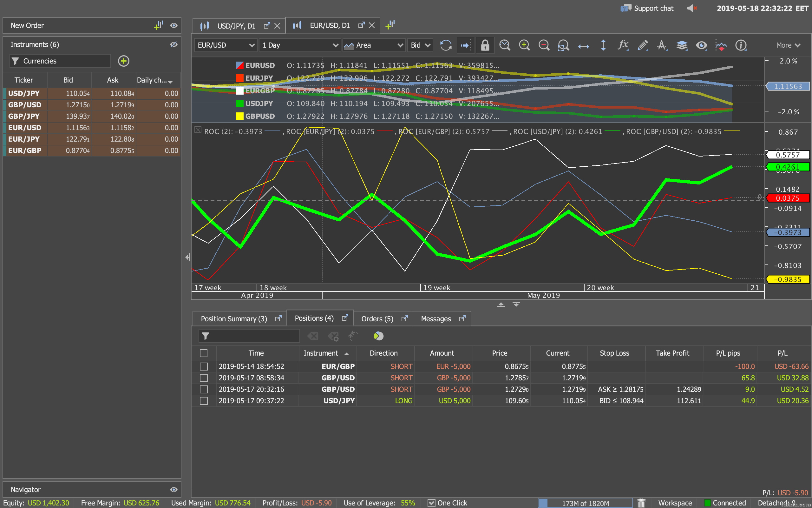Viewport: 812px width, 508px height.
Task: Collapse left panel with arrow handle
Action: coord(187,257)
